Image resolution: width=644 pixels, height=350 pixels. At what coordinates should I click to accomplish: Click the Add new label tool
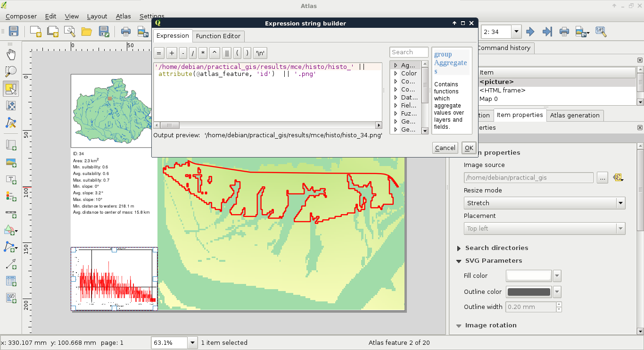point(11,179)
